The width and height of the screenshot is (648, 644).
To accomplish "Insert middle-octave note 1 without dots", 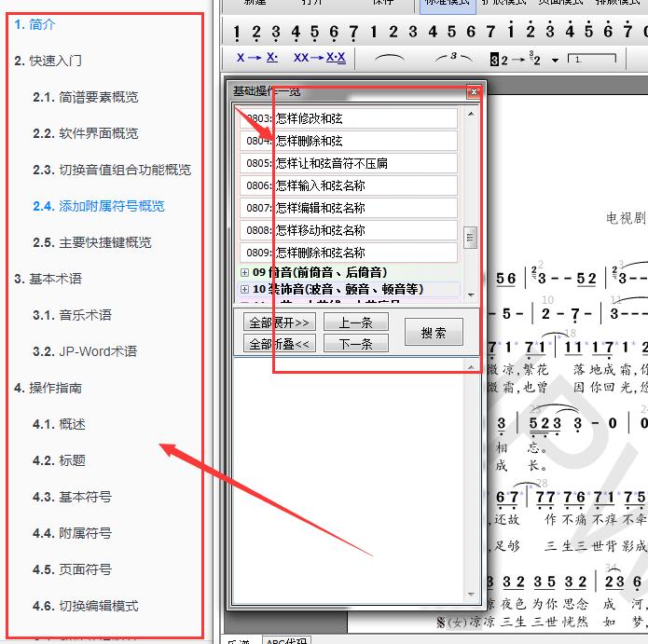I will tap(374, 32).
